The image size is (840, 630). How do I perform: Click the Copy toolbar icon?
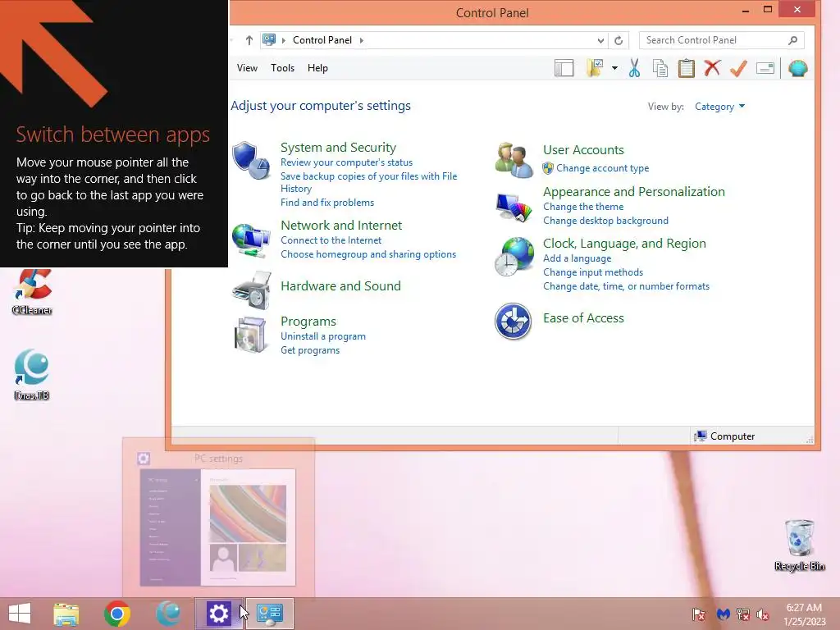point(660,68)
